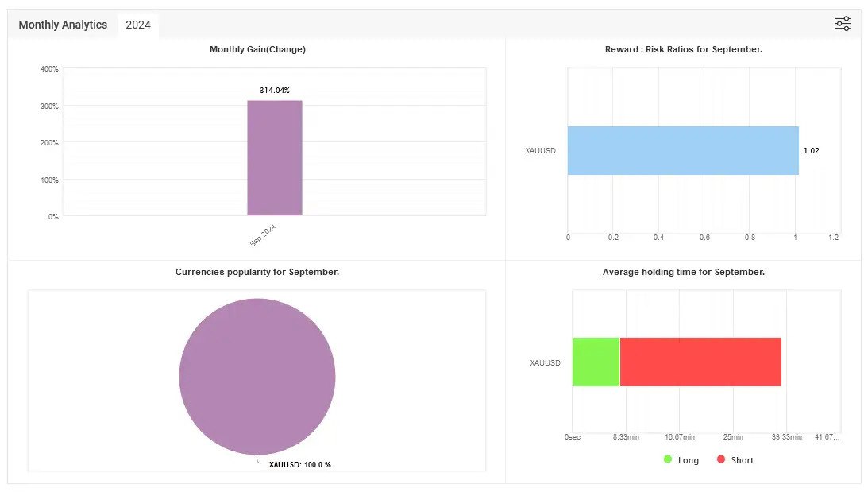Click the Currencies popularity chart title

point(257,272)
